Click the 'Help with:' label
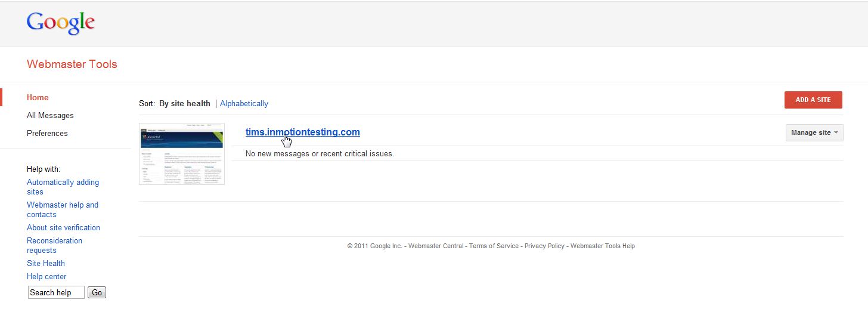This screenshot has width=868, height=312. 44,169
